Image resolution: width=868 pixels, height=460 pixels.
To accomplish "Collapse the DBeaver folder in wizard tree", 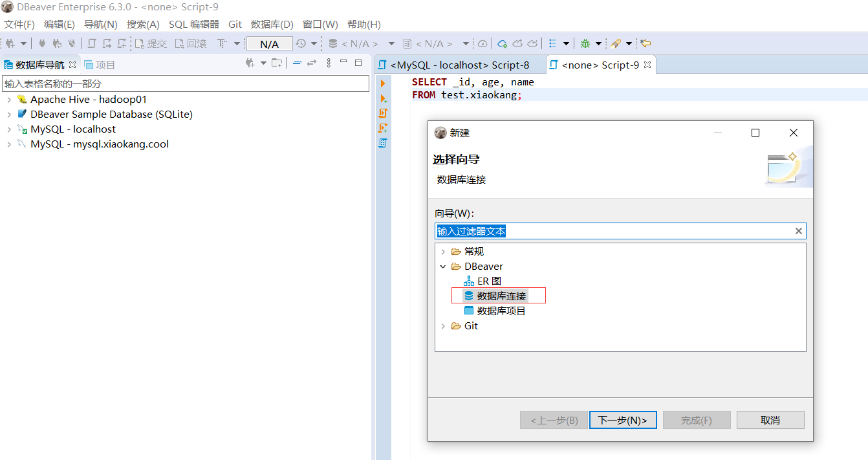I will pos(443,267).
